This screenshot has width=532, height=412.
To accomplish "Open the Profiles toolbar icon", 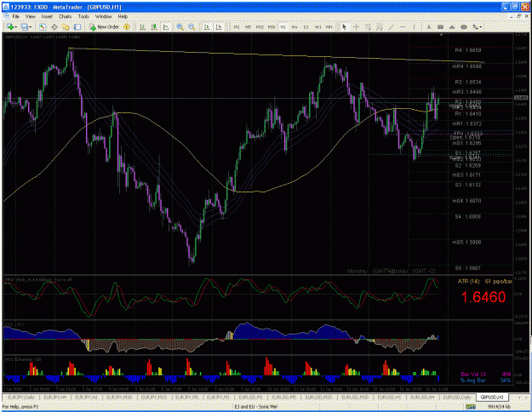I will (25, 26).
